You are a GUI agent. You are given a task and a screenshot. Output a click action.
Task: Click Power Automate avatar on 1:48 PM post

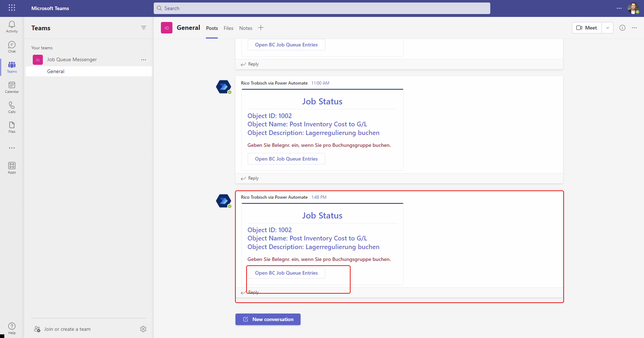(x=224, y=201)
